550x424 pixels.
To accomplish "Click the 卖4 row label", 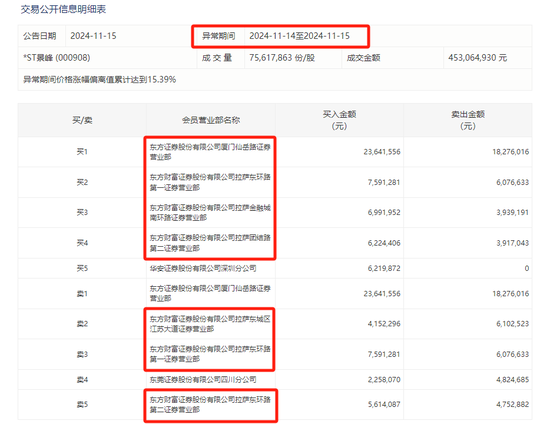I will 82,379.
